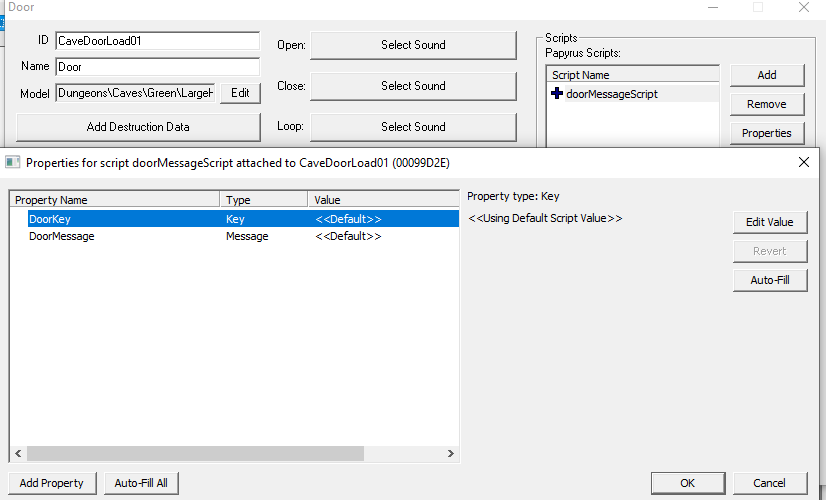This screenshot has height=500, width=826.
Task: Click the property list's right scroll arrow
Action: [x=450, y=453]
